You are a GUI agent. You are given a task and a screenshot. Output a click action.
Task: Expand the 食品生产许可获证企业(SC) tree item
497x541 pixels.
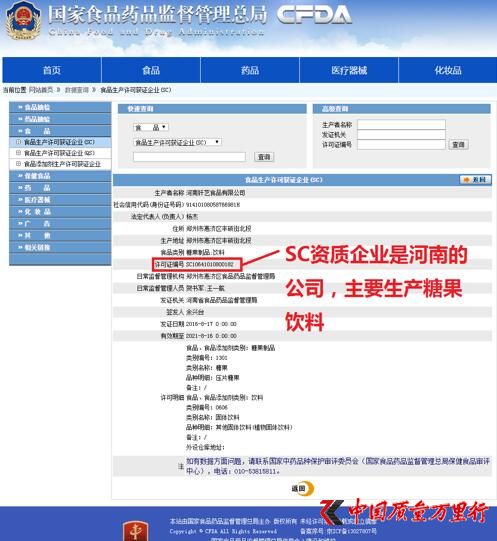click(19, 142)
